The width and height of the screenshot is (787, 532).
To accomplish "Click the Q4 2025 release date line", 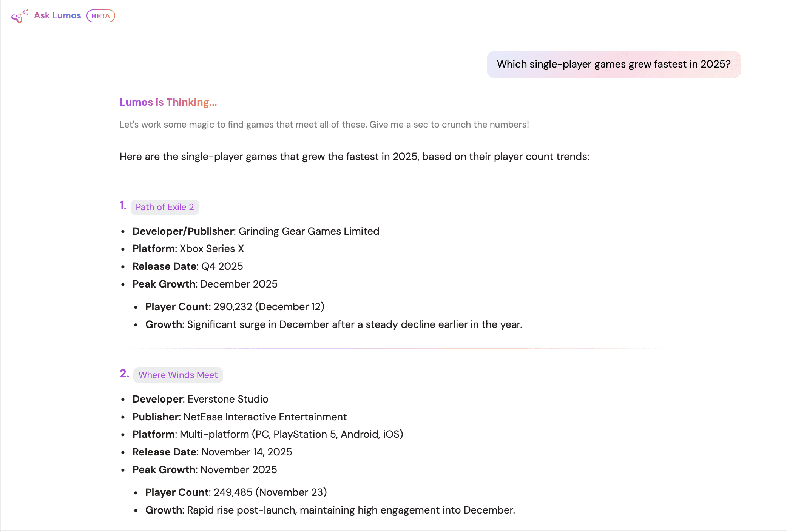I will [188, 266].
